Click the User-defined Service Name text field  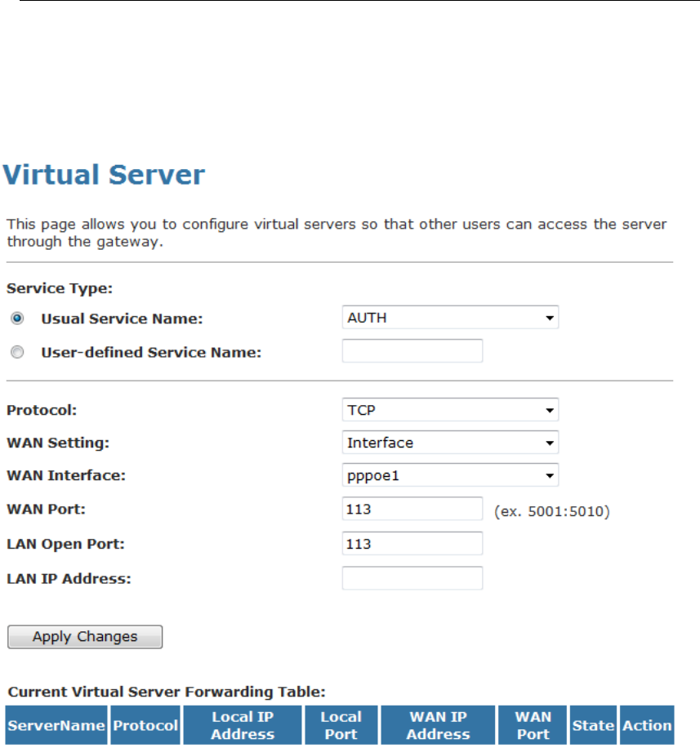[x=412, y=350]
